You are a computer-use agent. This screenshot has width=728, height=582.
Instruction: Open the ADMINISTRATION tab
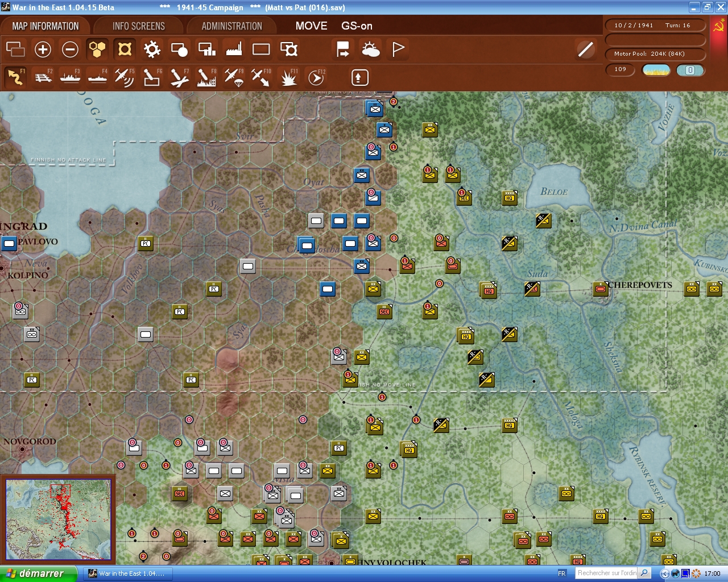point(231,26)
